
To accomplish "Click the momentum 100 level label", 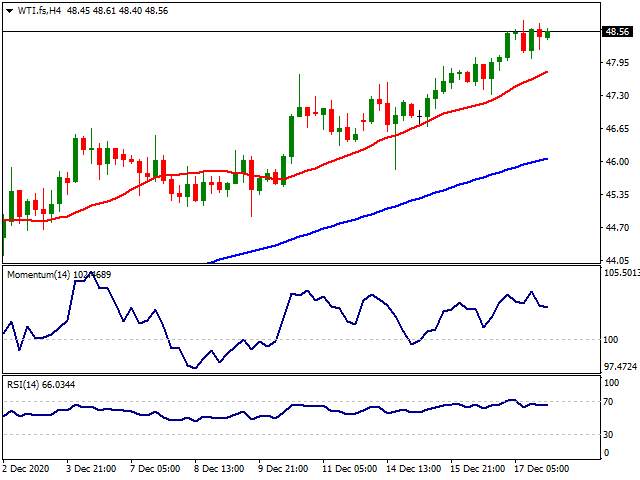I will [611, 340].
